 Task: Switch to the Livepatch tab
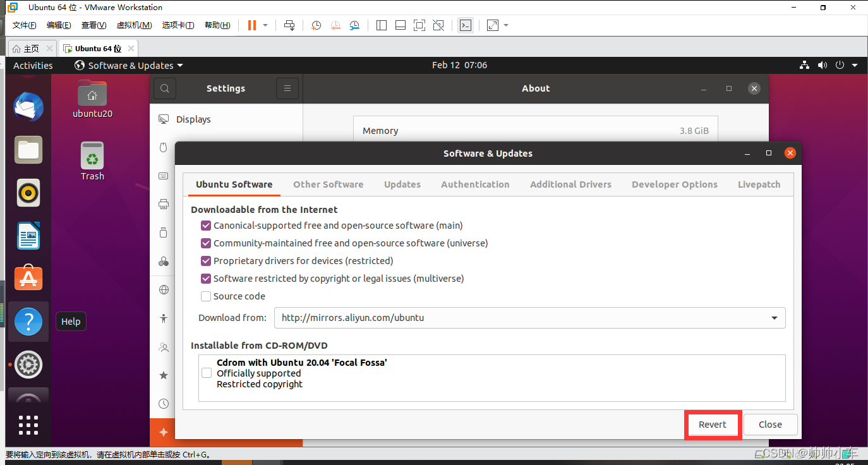(x=759, y=184)
